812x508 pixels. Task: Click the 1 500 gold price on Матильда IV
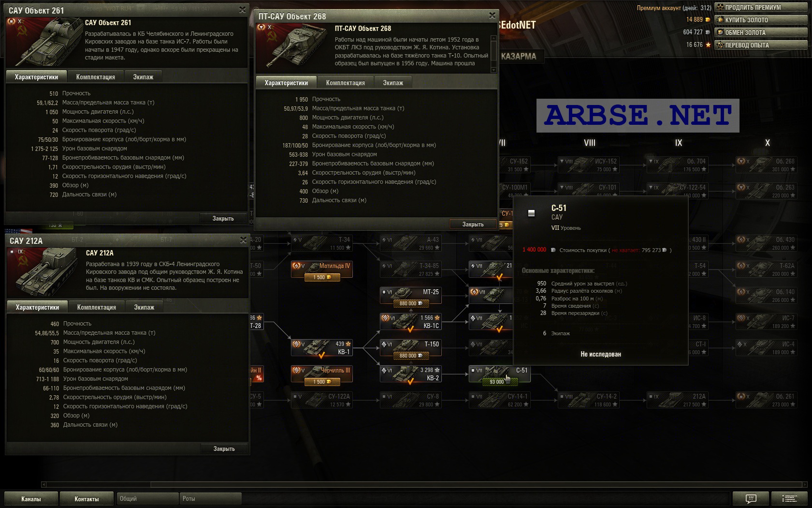click(322, 277)
